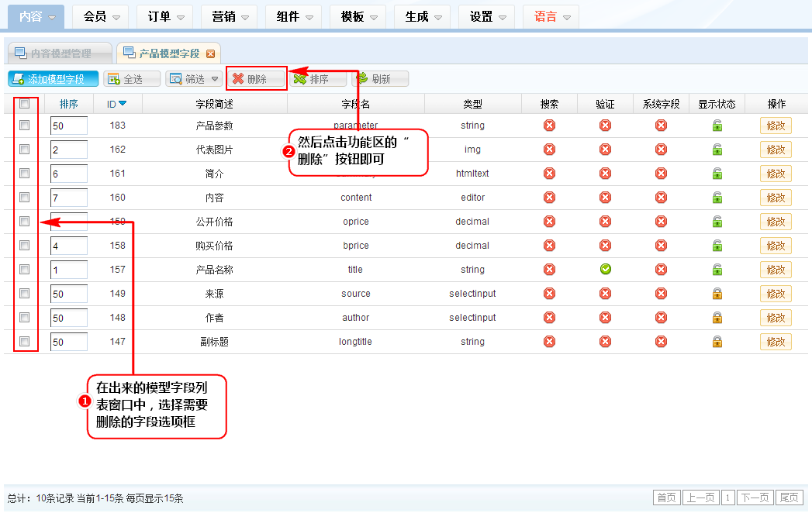This screenshot has height=513, width=812.
Task: Expand the 内容 top menu
Action: tap(36, 16)
